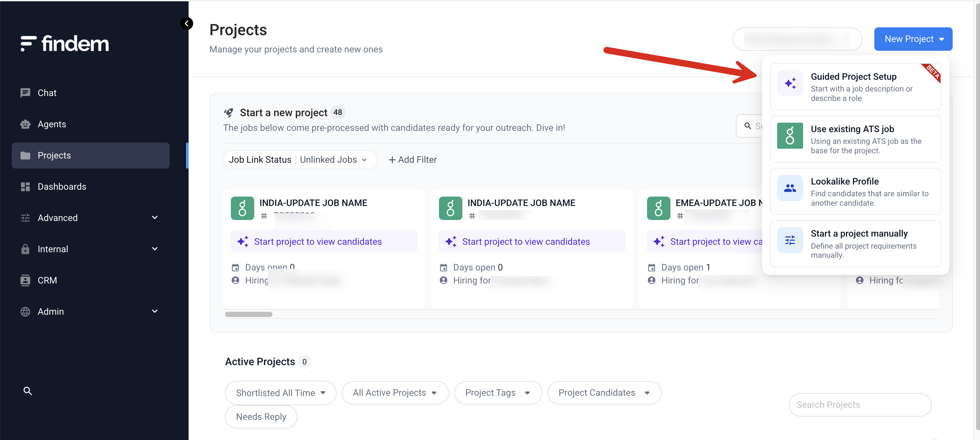
Task: Click the green logo on the first INDIA-UPDATE JOB NAME card
Action: [242, 208]
